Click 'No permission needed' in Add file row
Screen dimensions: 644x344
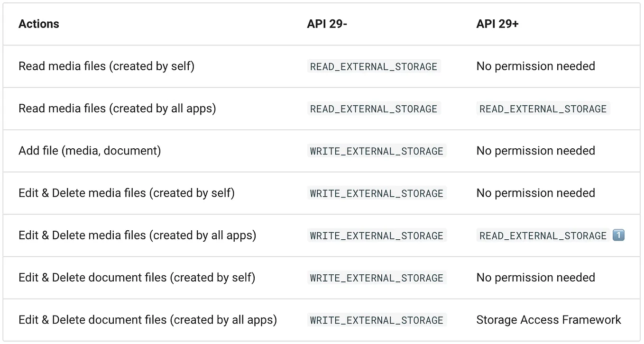(x=536, y=151)
